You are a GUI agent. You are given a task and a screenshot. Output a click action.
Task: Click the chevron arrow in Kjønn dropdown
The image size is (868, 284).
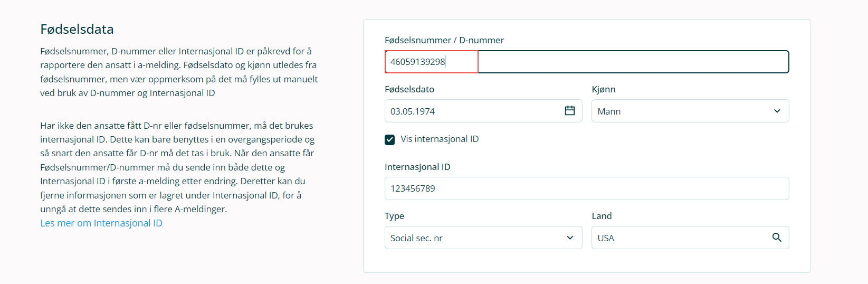[777, 111]
